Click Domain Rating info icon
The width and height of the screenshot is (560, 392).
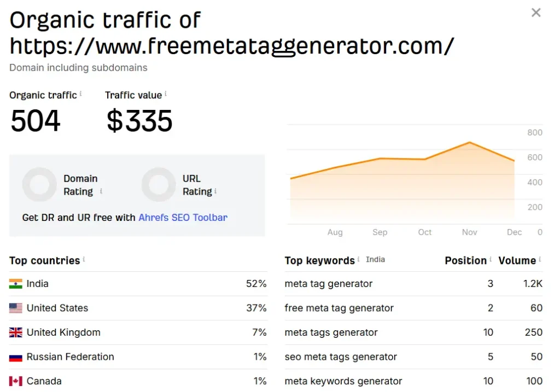(x=101, y=191)
